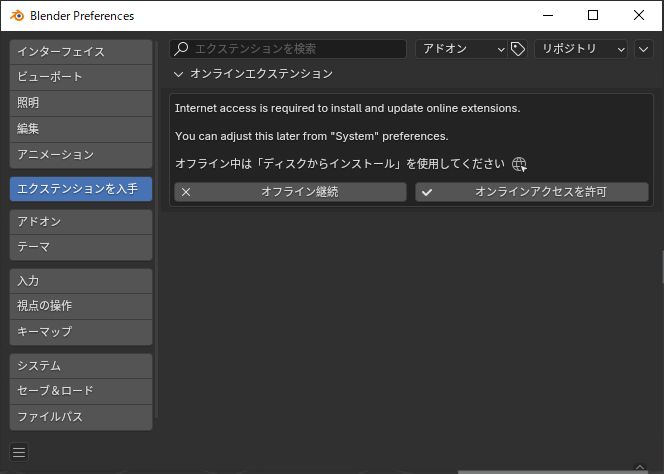Click the Blender logo in title bar
This screenshot has height=474, width=664.
point(17,16)
